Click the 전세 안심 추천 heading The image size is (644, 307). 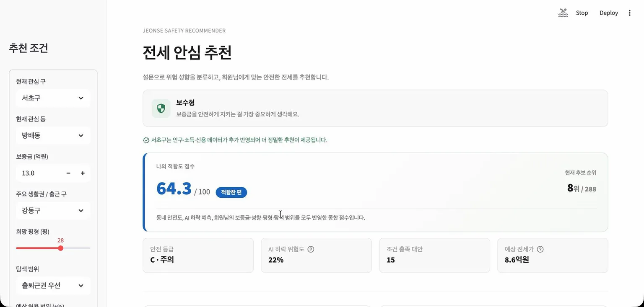tap(187, 53)
